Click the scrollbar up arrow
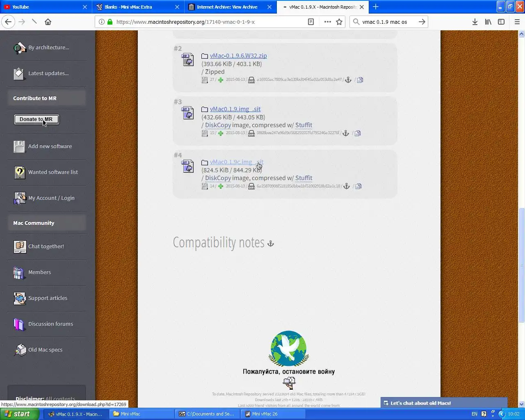This screenshot has width=525, height=420. [521, 34]
